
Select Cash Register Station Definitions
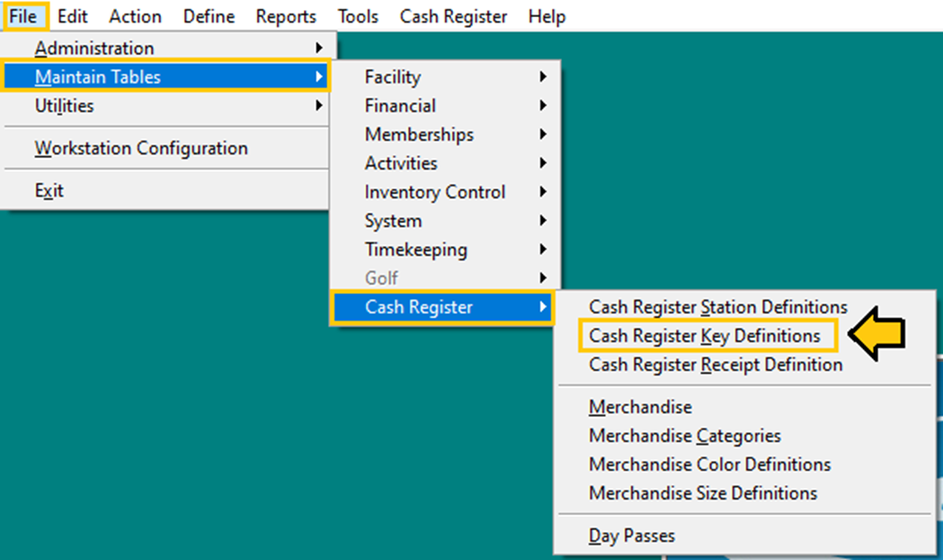click(x=717, y=307)
